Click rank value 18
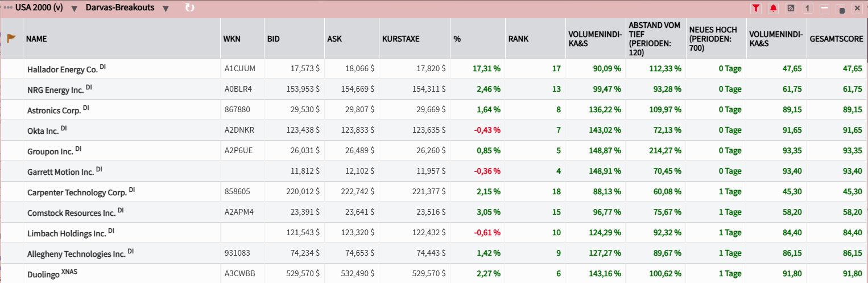This screenshot has width=868, height=283. (556, 192)
